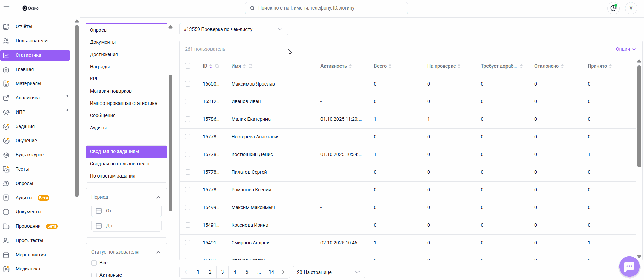The width and height of the screenshot is (644, 280).
Task: Click the top search input field
Action: coord(326,8)
